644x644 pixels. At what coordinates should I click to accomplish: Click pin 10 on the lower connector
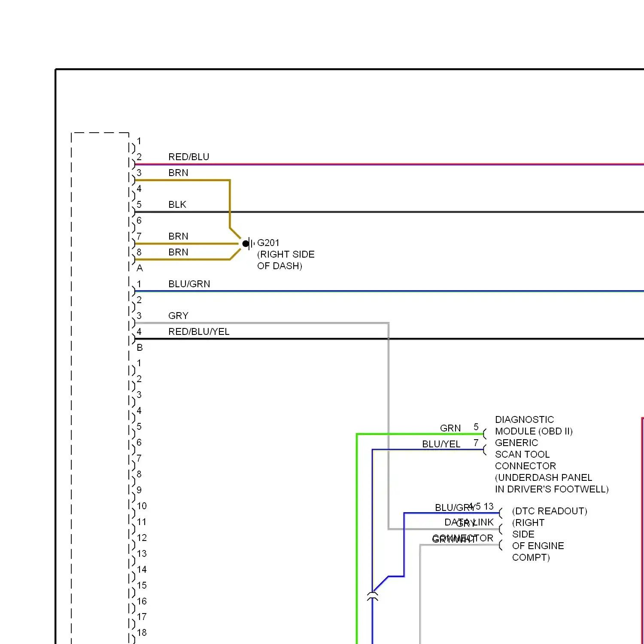[142, 506]
